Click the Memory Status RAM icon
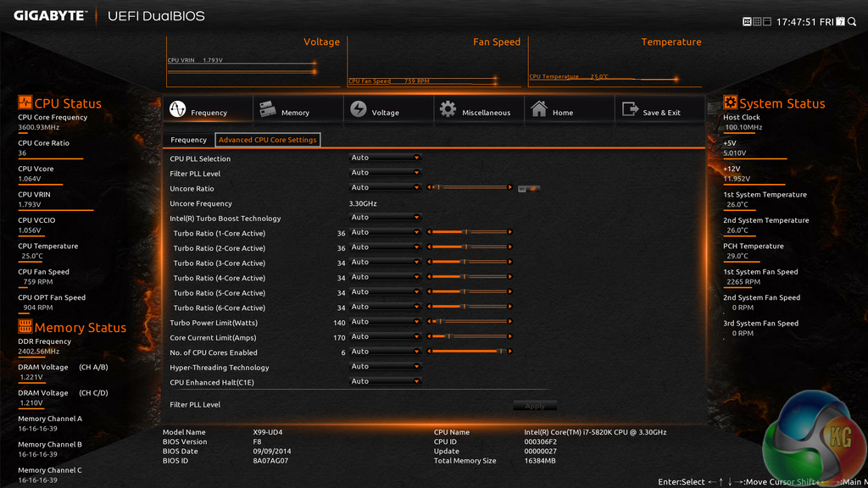 pos(25,326)
